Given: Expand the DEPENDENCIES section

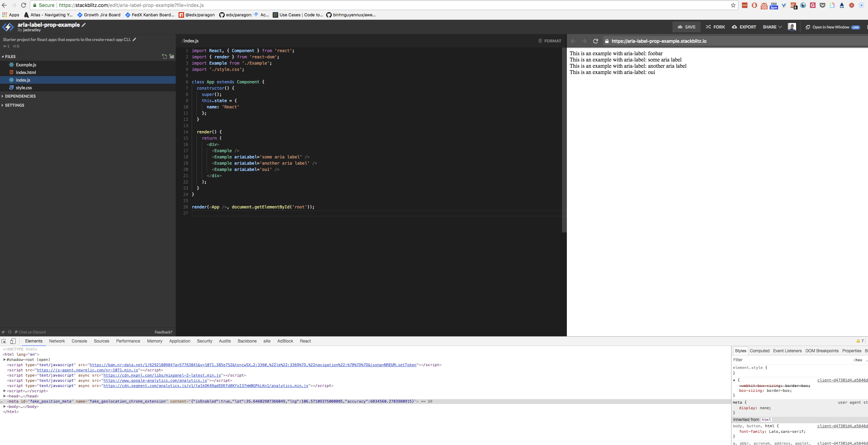Looking at the screenshot, I should [x=20, y=96].
